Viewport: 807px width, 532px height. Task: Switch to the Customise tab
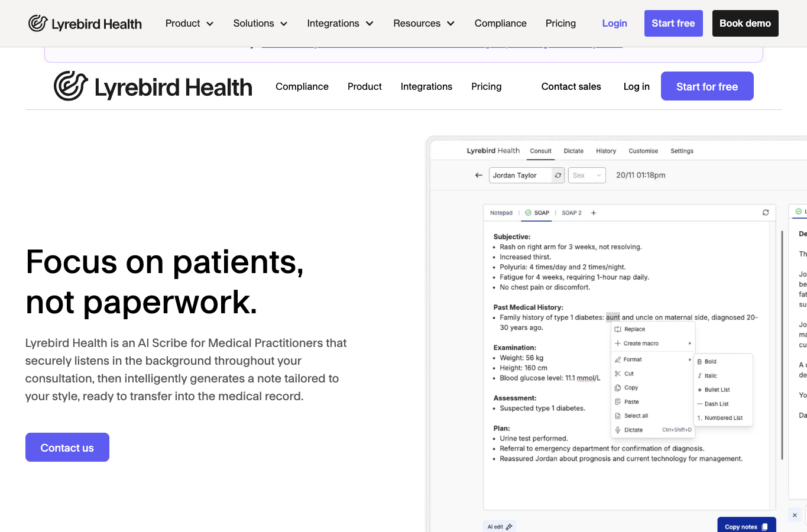click(643, 151)
